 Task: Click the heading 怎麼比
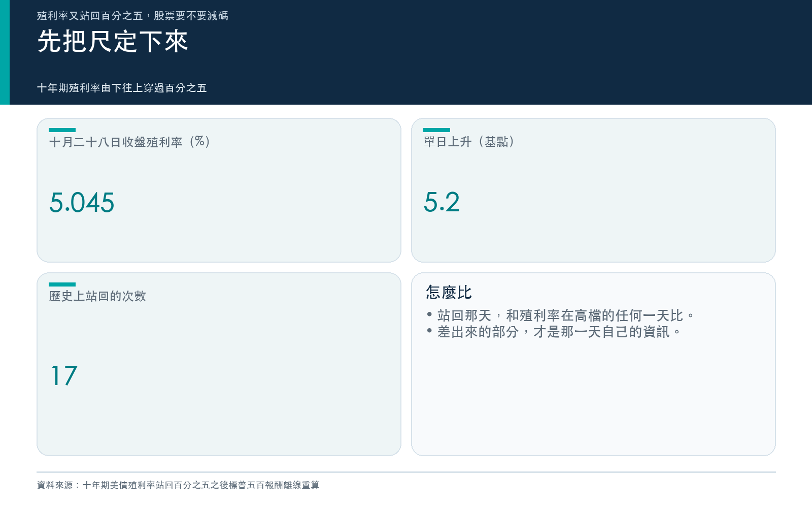(x=449, y=292)
